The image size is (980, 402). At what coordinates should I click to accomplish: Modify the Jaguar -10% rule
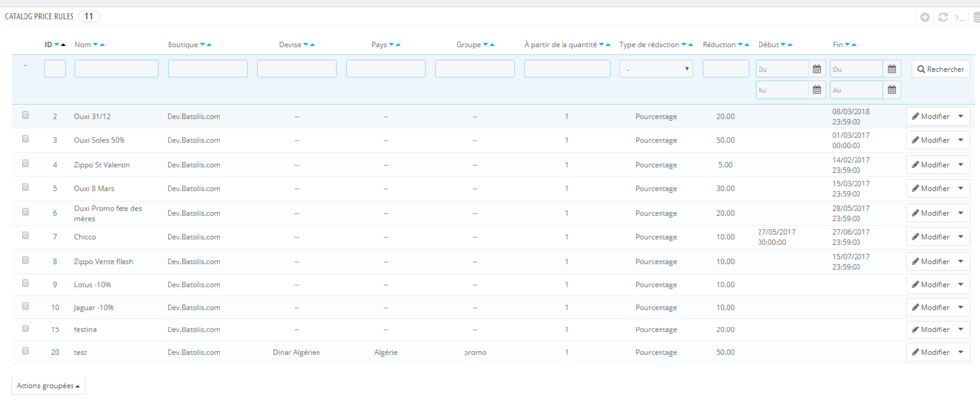[931, 308]
